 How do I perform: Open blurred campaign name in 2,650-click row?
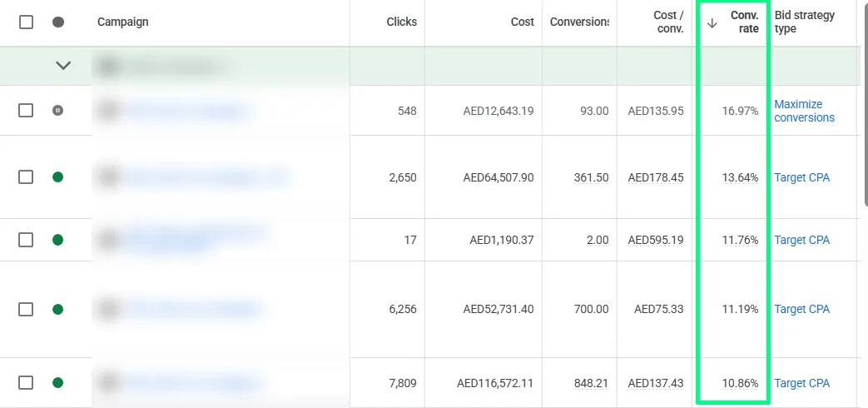click(x=207, y=177)
